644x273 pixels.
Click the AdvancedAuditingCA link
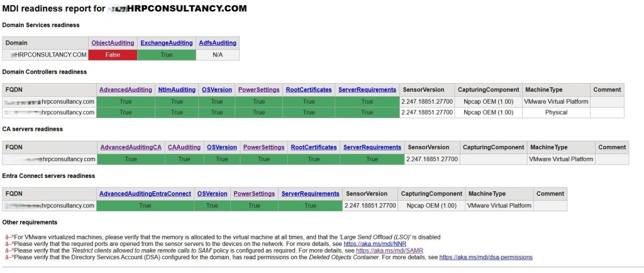click(x=131, y=147)
